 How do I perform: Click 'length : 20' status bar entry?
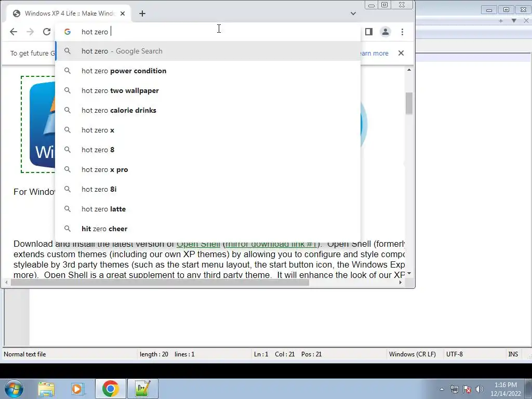coord(154,354)
